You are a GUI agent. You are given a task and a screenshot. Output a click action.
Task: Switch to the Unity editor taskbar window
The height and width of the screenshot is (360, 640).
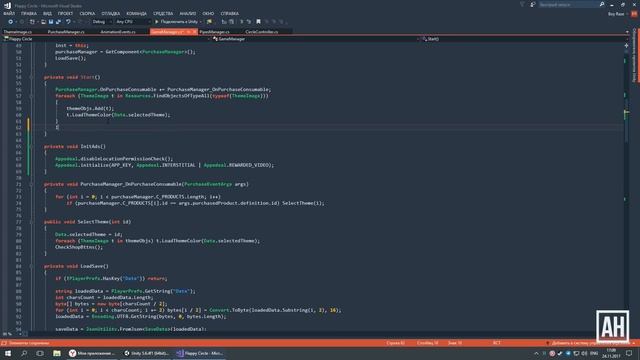click(x=146, y=353)
